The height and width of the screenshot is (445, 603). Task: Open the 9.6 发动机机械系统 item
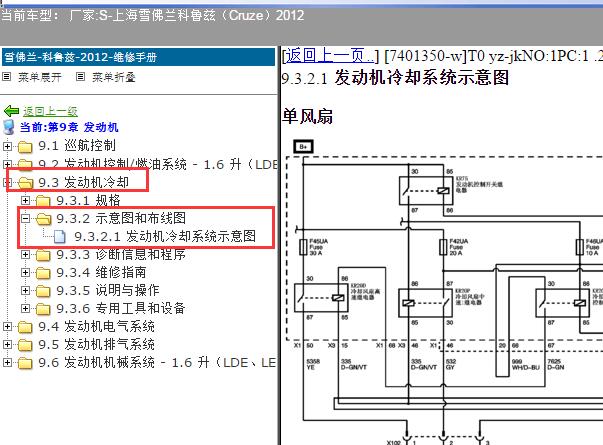[x=158, y=363]
